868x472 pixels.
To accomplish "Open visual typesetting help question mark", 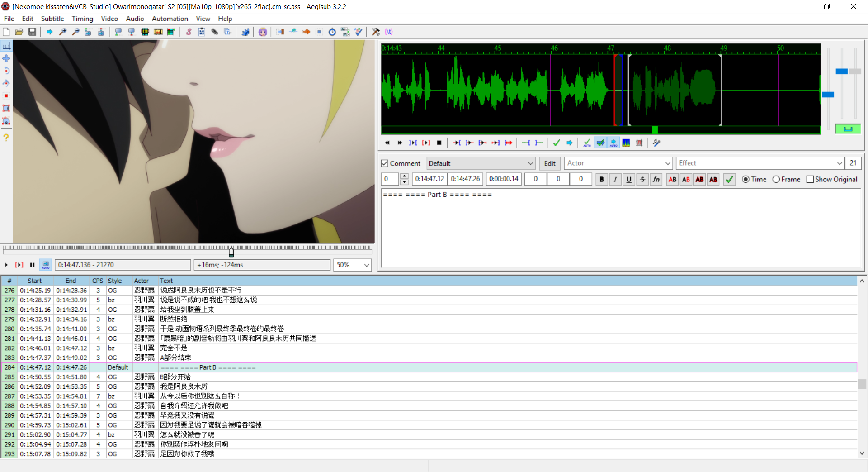I will [6, 137].
